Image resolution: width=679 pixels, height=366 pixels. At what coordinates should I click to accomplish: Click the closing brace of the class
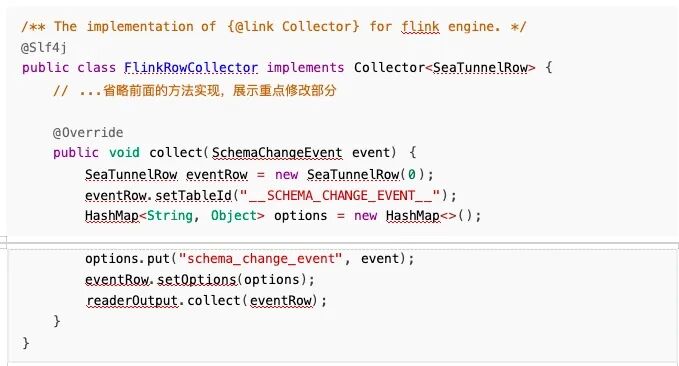26,343
